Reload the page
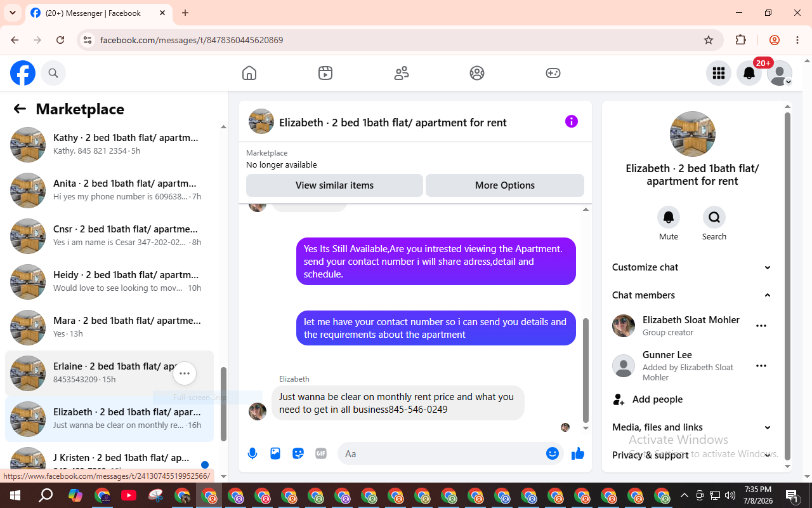The height and width of the screenshot is (508, 812). tap(60, 40)
